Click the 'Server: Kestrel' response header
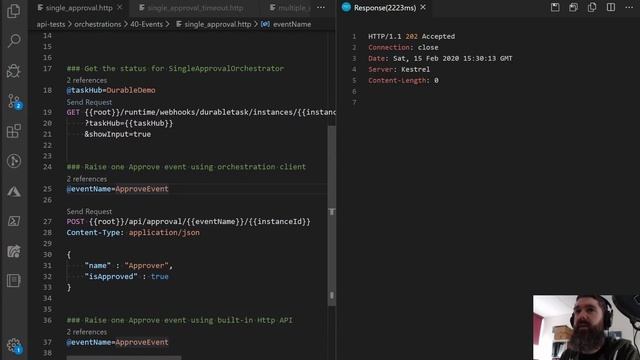The width and height of the screenshot is (640, 360). pos(399,69)
